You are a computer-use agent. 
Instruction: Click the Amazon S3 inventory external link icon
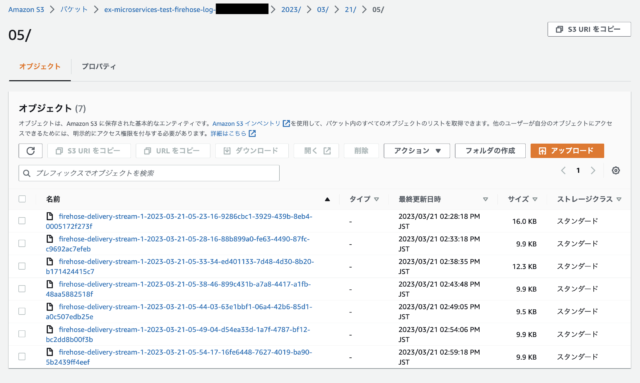(286, 123)
